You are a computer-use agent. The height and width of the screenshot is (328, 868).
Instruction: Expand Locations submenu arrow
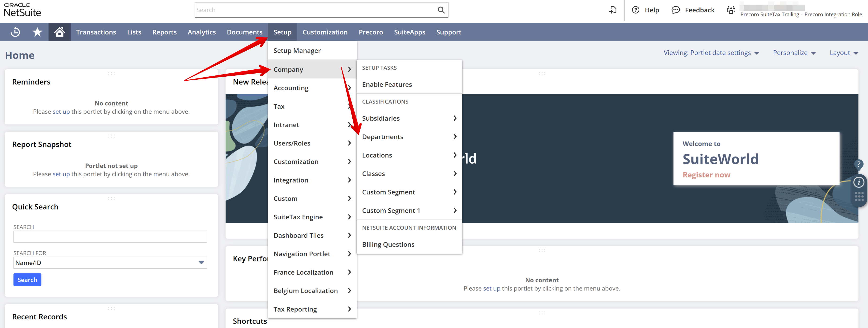click(455, 155)
